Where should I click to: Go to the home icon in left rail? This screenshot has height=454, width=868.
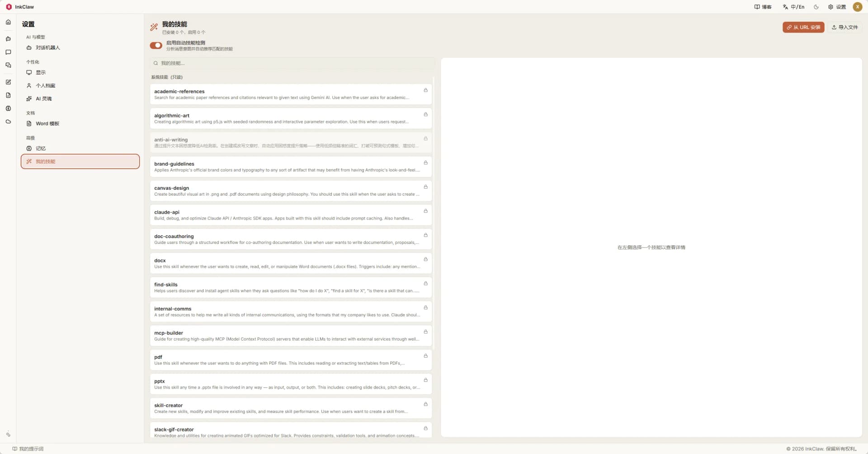click(8, 22)
